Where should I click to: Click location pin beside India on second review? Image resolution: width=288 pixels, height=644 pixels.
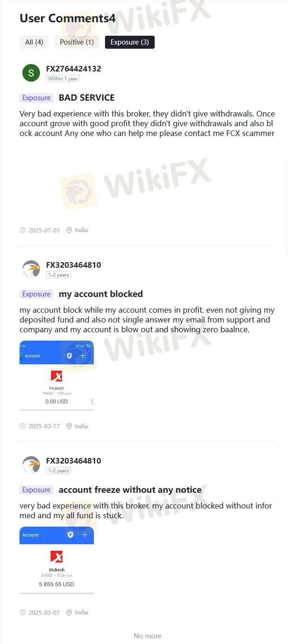(x=69, y=426)
